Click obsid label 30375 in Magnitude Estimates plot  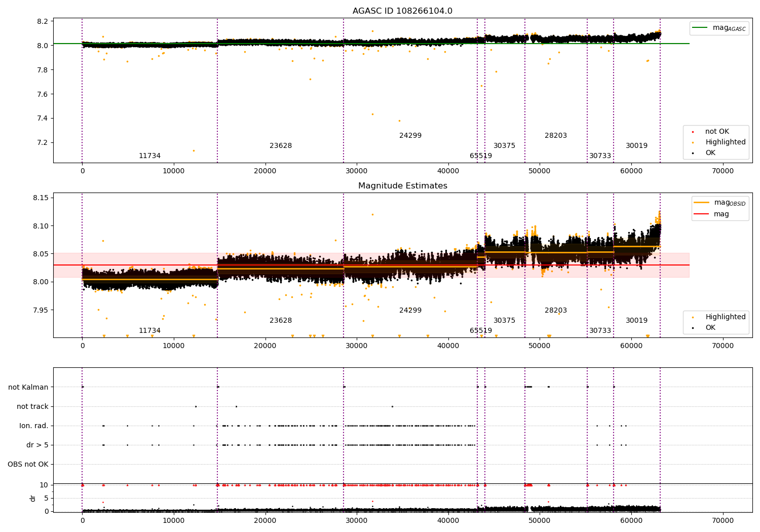(504, 321)
